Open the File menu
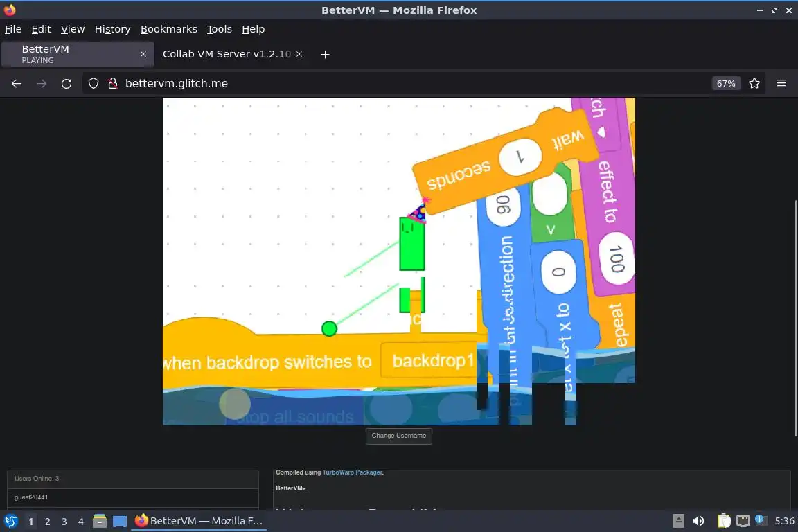Screen dimensions: 798x532 (x=13, y=29)
